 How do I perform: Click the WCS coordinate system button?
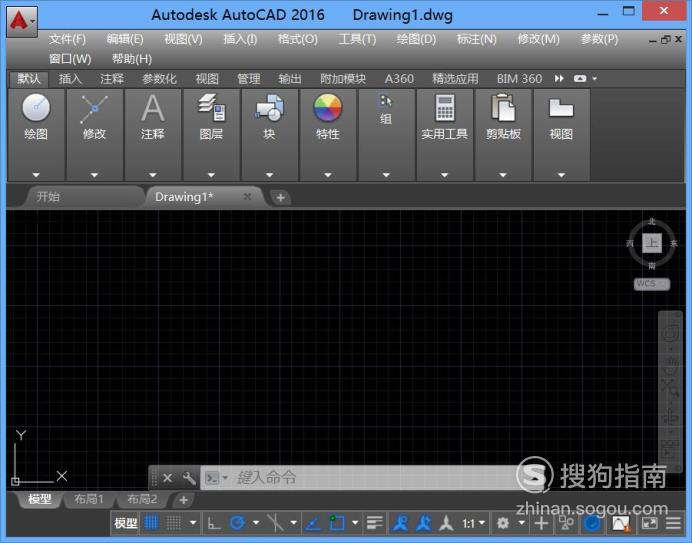(x=652, y=284)
